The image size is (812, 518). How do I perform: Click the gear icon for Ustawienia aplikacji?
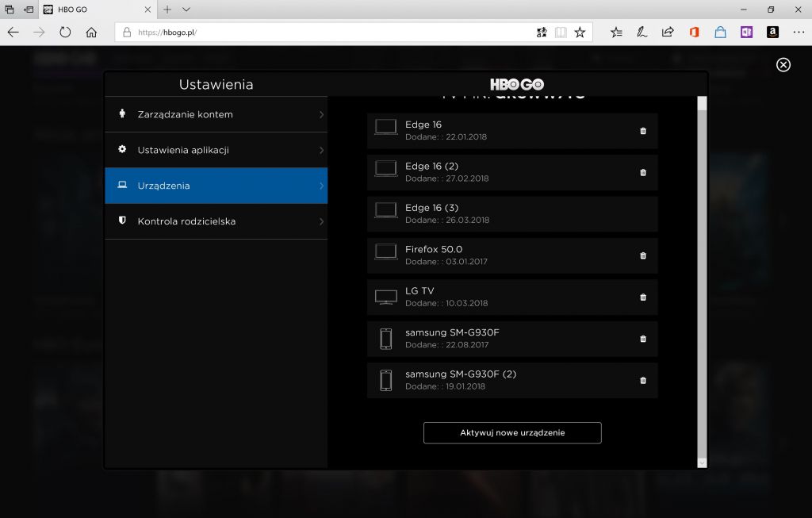[122, 149]
